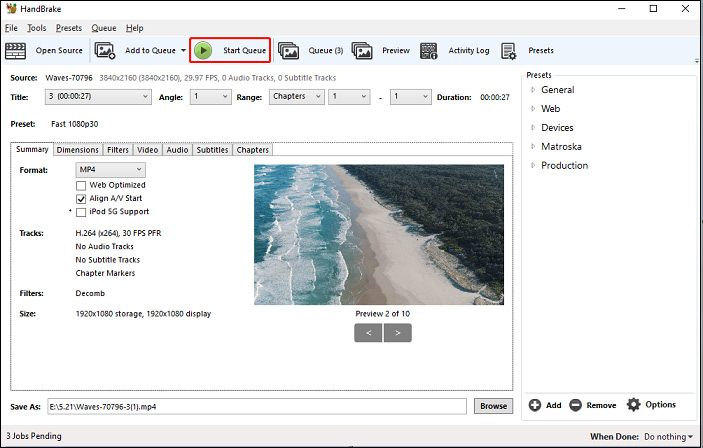Open the Range type dropdown showing Chapters

click(x=297, y=97)
